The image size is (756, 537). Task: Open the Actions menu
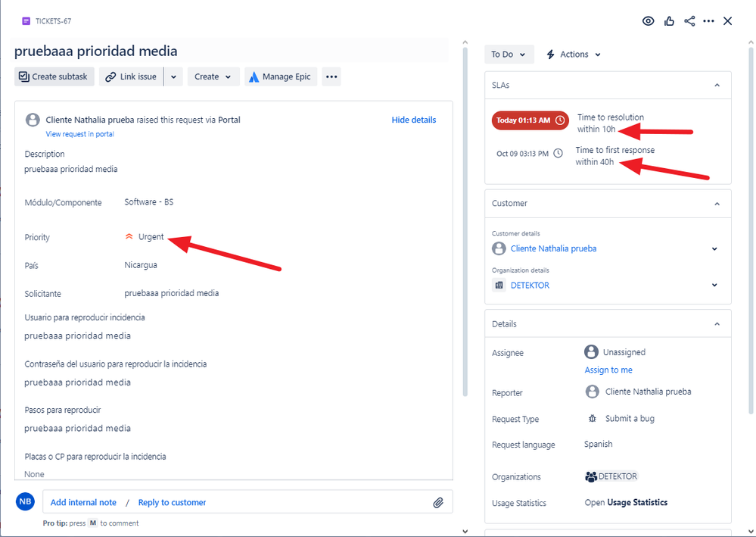point(574,54)
